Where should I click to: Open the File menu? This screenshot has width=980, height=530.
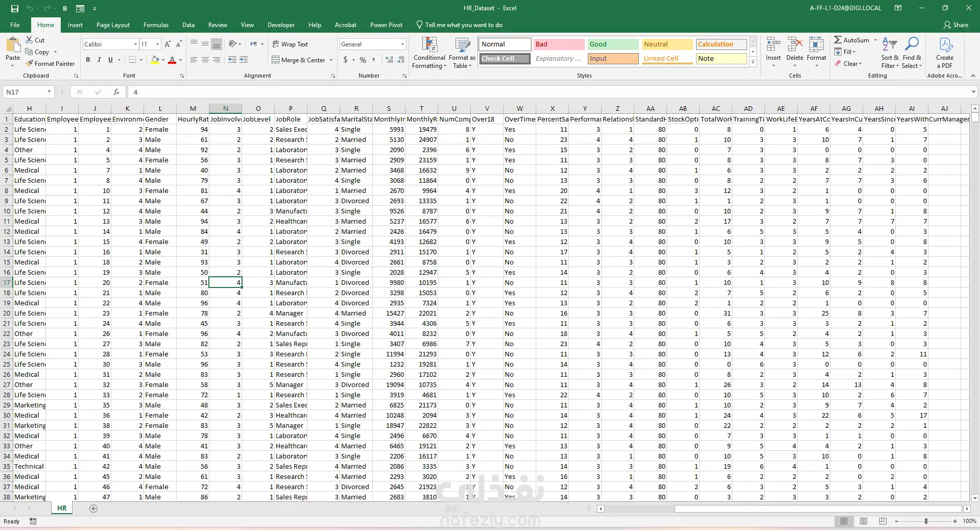tap(15, 25)
